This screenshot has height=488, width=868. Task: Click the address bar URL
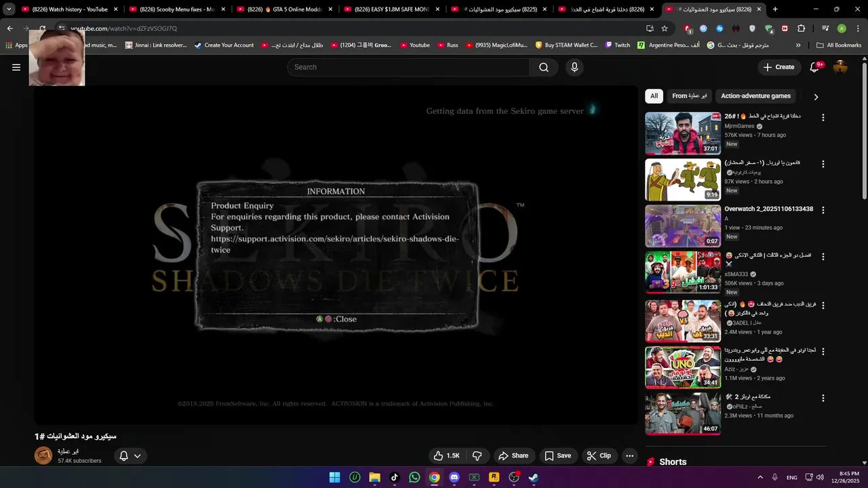tap(123, 28)
